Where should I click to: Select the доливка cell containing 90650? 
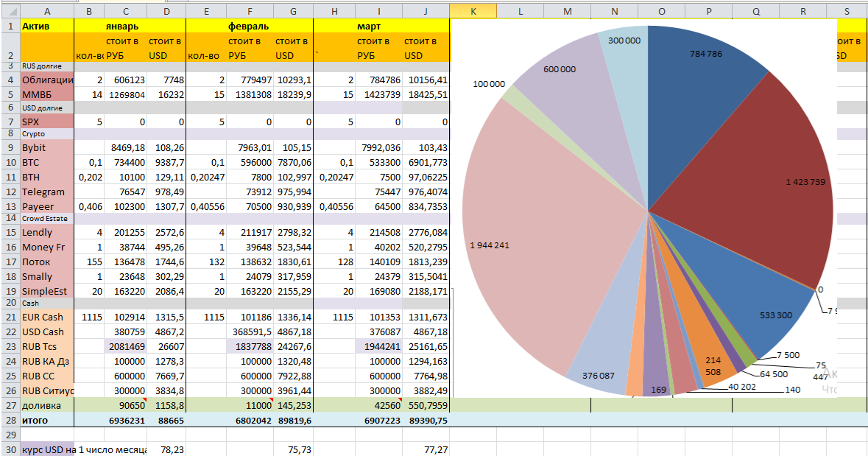tap(126, 405)
